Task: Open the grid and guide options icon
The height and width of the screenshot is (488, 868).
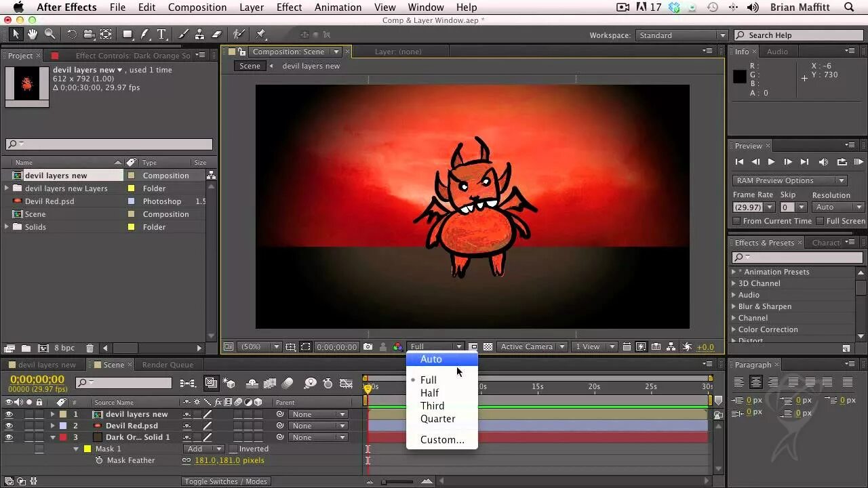Action: (x=292, y=346)
